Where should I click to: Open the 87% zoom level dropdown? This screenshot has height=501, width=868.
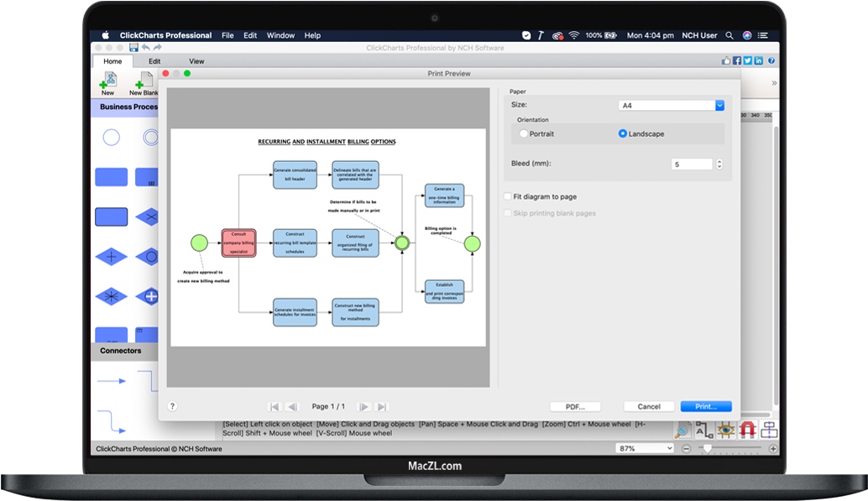point(645,449)
